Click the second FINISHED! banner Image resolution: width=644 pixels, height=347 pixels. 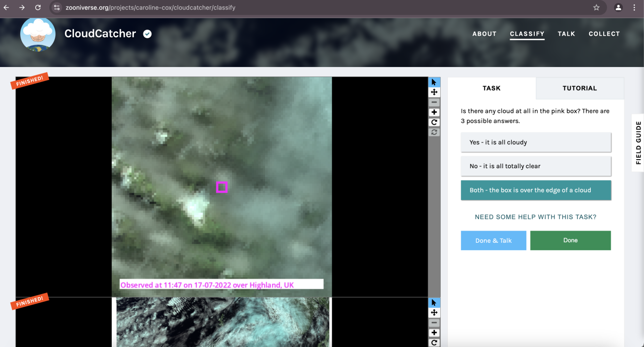[x=30, y=301]
